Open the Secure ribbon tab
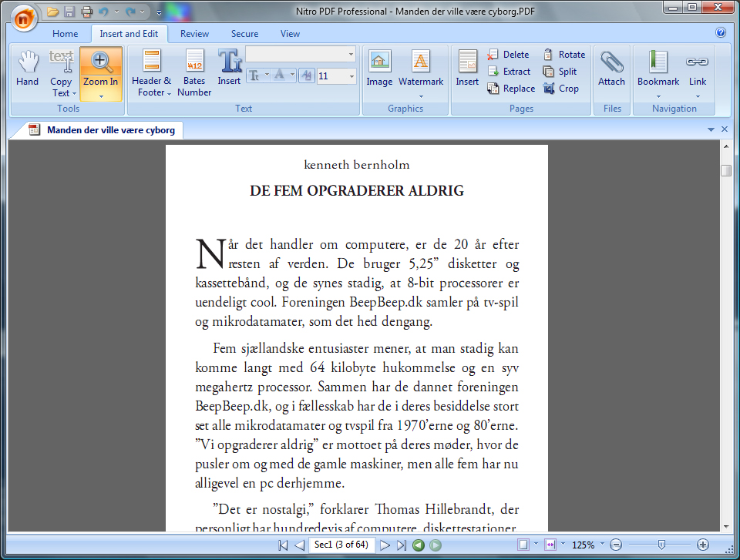Screen dimensions: 740x560 tap(244, 34)
